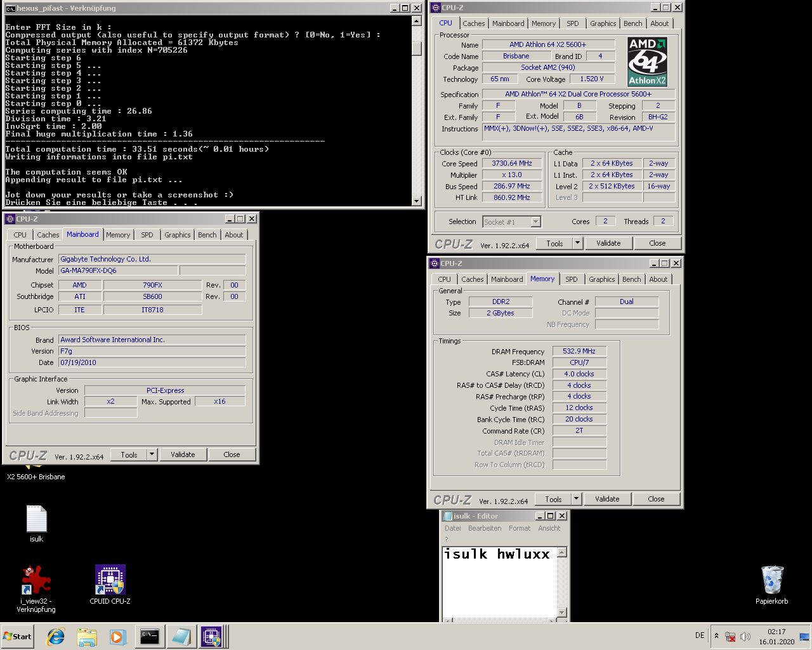This screenshot has height=650, width=812.
Task: Click the isulk Editor title icon
Action: [448, 516]
